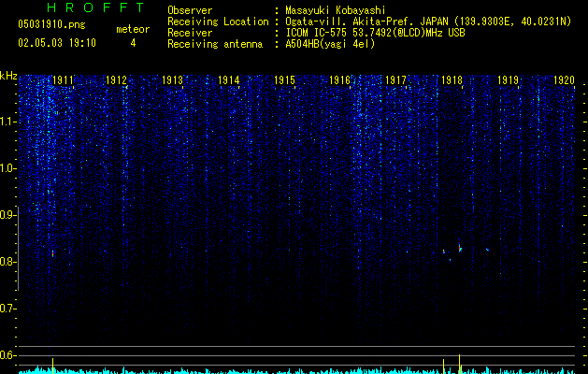Click the A504HB(yagi 4el) antenna text

coord(330,44)
